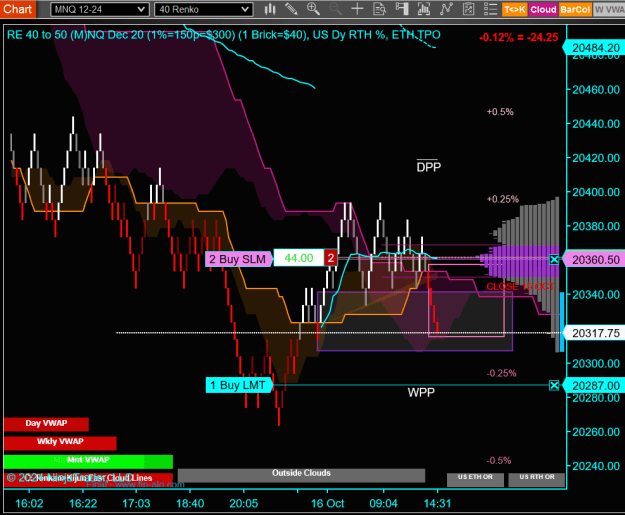
Task: Click the 09:04 time axis label
Action: click(383, 503)
